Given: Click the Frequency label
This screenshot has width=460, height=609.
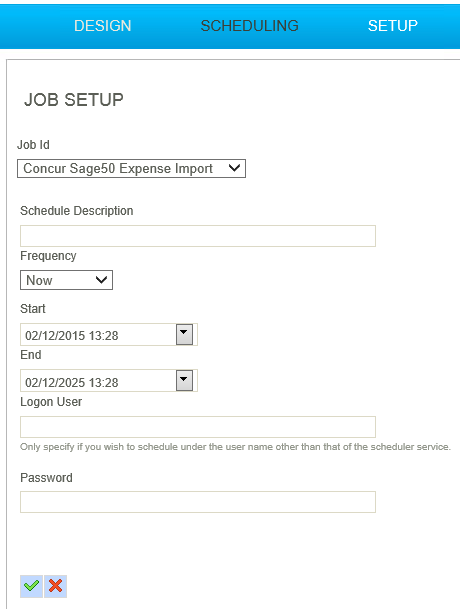Looking at the screenshot, I should pos(48,256).
